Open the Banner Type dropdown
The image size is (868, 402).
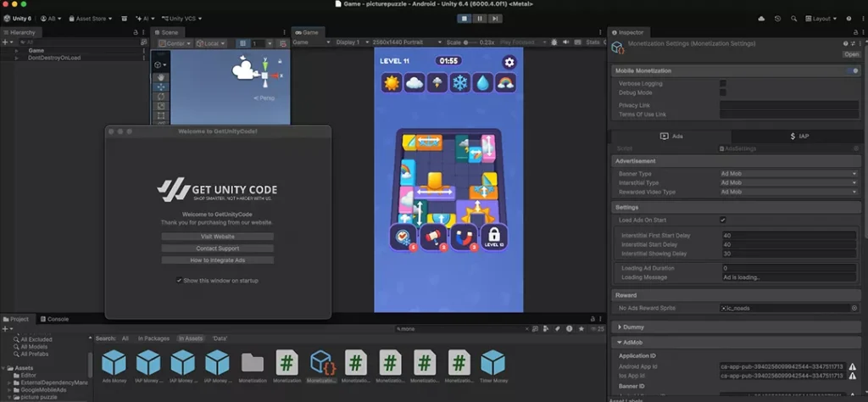789,174
